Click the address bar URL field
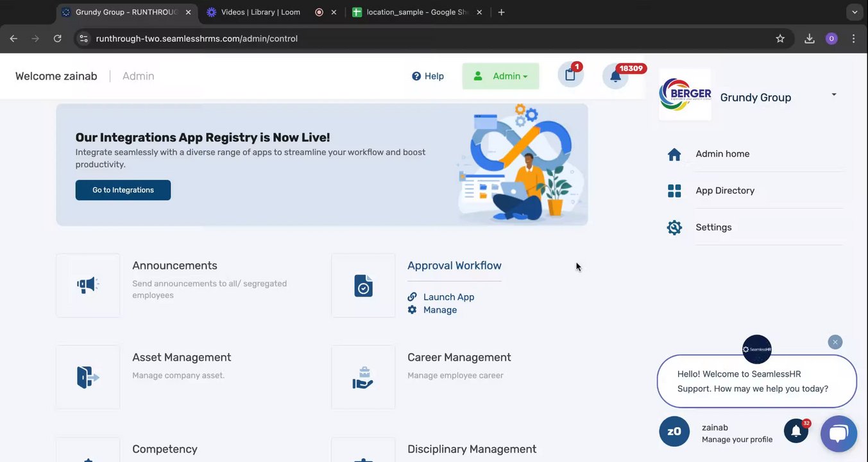Viewport: 868px width, 462px height. [434, 38]
